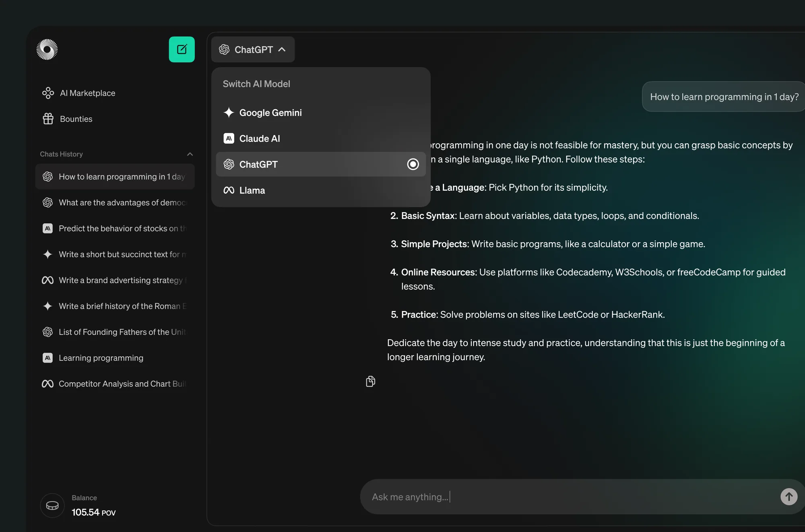The width and height of the screenshot is (805, 532).
Task: Send the message with the up-arrow button
Action: [x=788, y=497]
